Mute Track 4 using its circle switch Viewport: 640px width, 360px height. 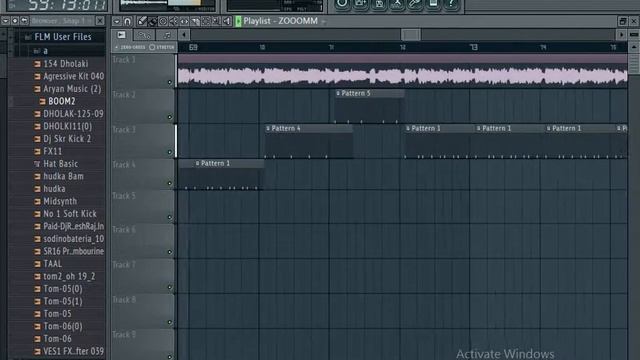click(170, 183)
